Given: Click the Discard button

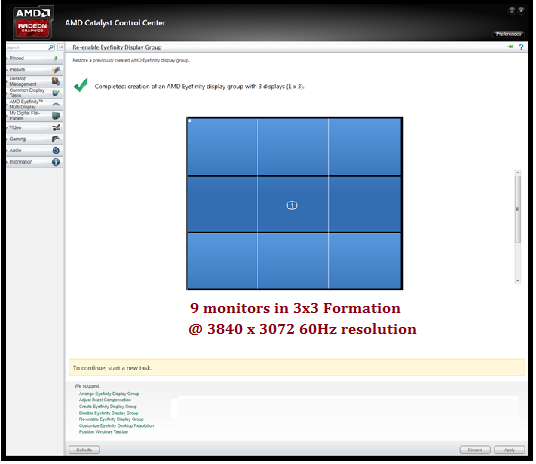Looking at the screenshot, I should coord(475,450).
